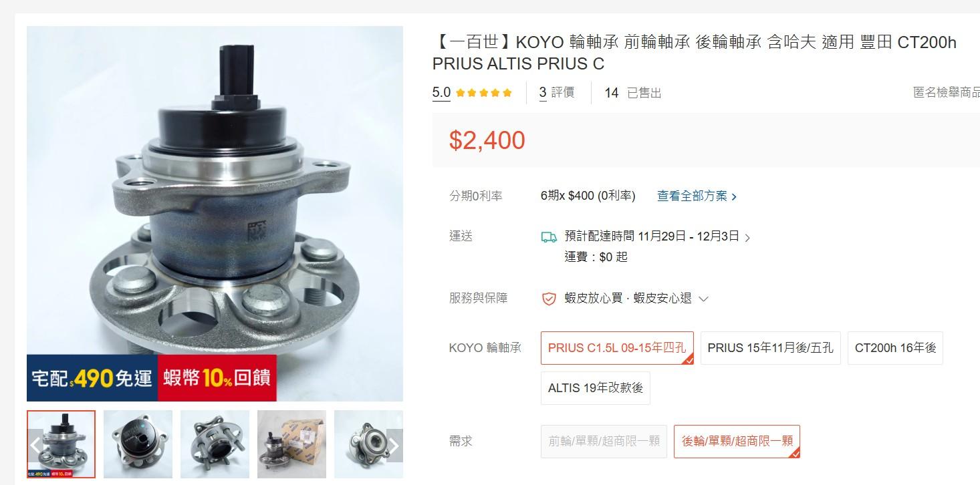View the third thumbnail with studs

(x=215, y=444)
